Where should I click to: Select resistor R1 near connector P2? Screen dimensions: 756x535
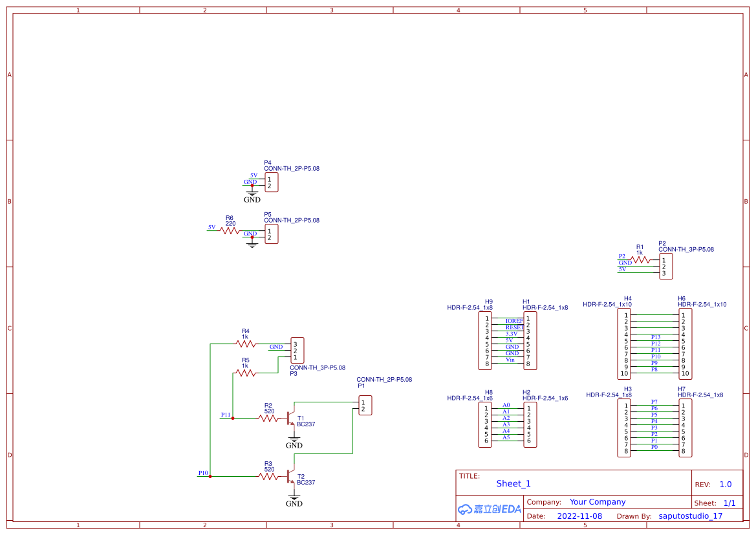pyautogui.click(x=640, y=260)
